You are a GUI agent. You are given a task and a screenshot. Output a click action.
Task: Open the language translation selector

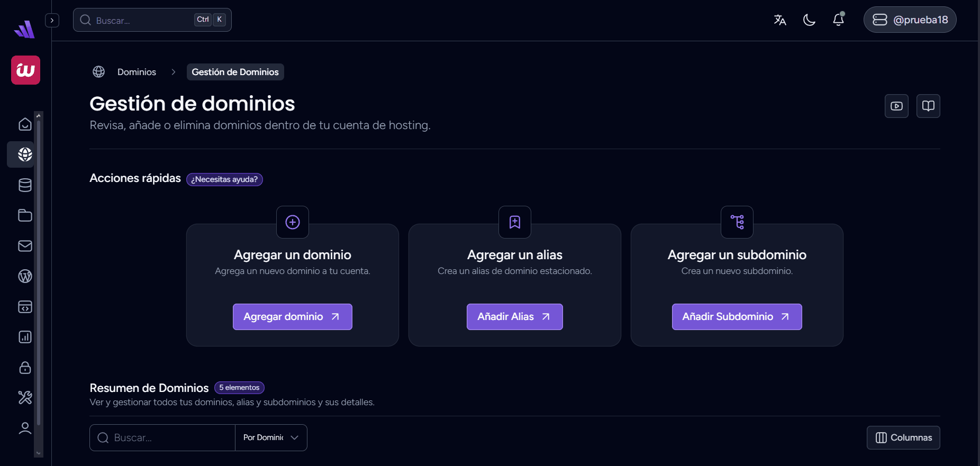[x=780, y=20]
